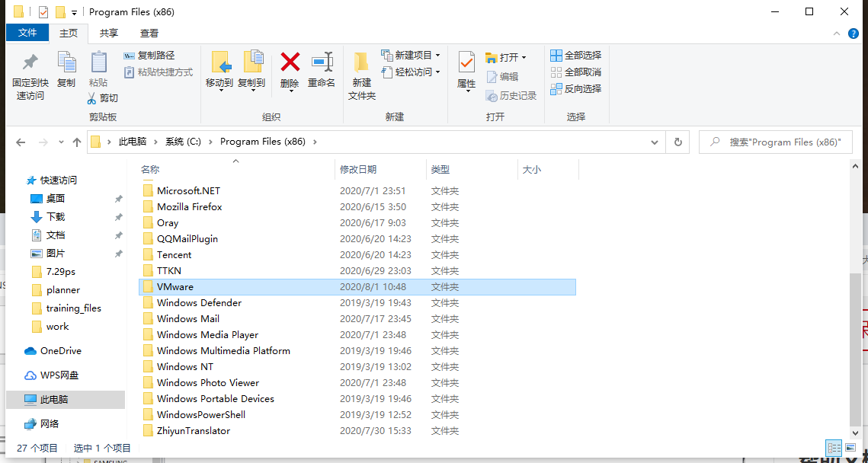Open the 复制到 dropdown

click(252, 90)
